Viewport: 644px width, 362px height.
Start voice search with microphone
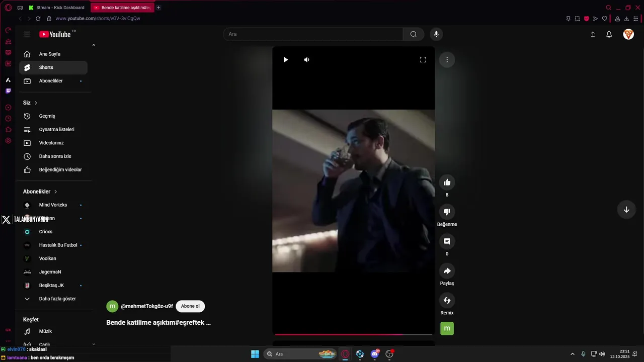[x=436, y=34]
